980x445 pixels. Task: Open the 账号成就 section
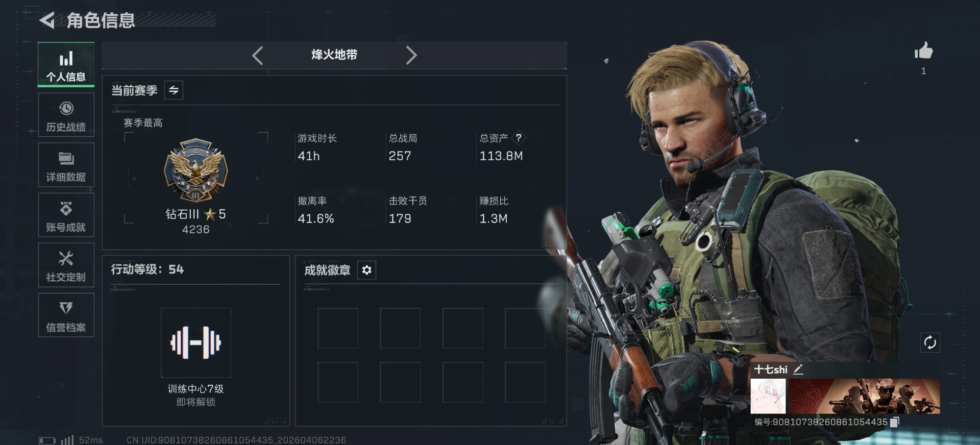click(66, 215)
